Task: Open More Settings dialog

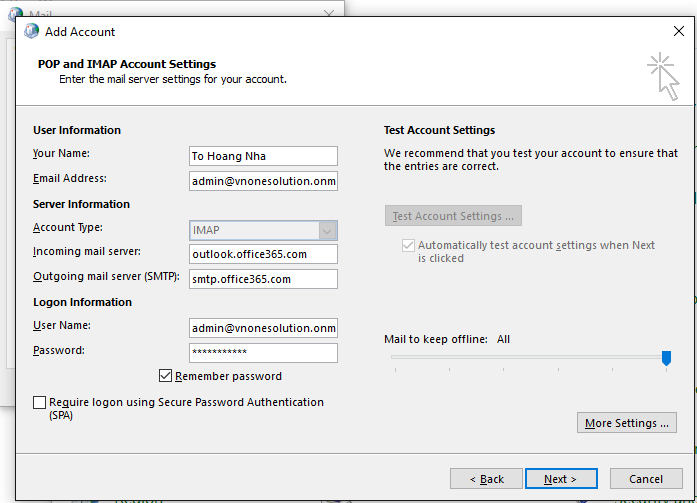Action: click(x=627, y=423)
